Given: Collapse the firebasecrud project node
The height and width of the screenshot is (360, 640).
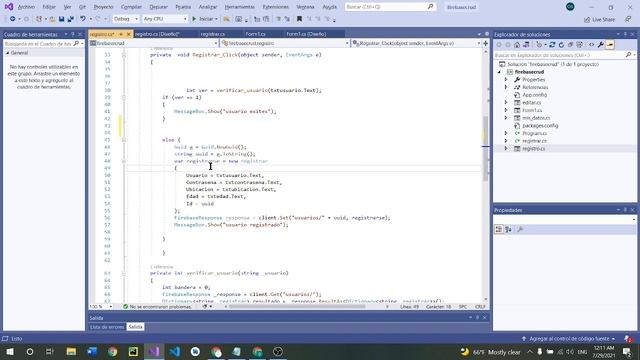Looking at the screenshot, I should pyautogui.click(x=499, y=72).
